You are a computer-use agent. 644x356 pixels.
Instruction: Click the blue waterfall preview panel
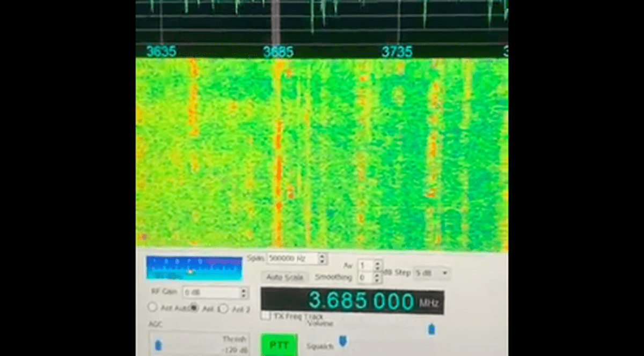[x=193, y=268]
